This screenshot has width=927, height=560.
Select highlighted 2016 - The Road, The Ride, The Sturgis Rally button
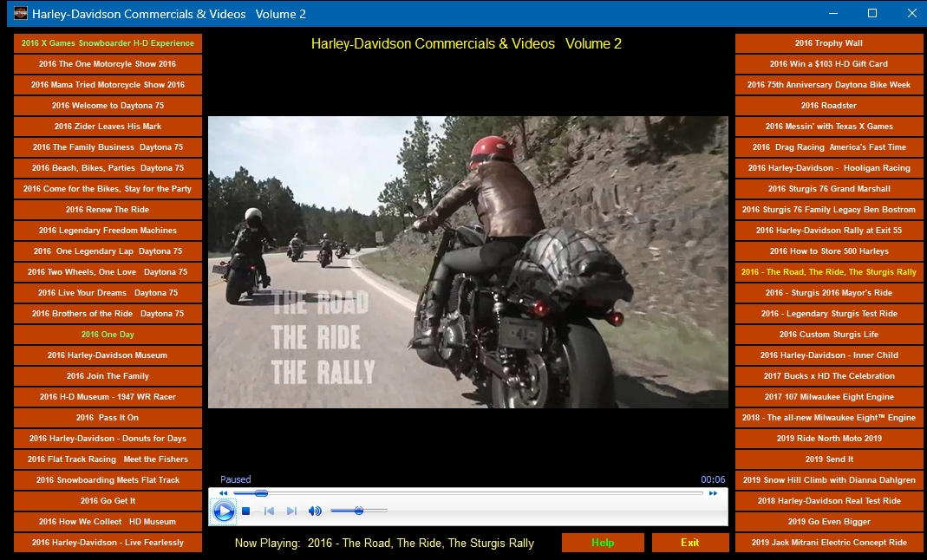pyautogui.click(x=829, y=271)
